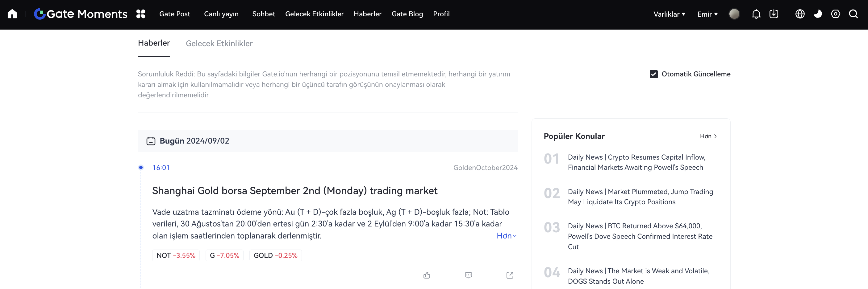Toggle dark mode moon icon
The width and height of the screenshot is (868, 289).
pyautogui.click(x=817, y=14)
